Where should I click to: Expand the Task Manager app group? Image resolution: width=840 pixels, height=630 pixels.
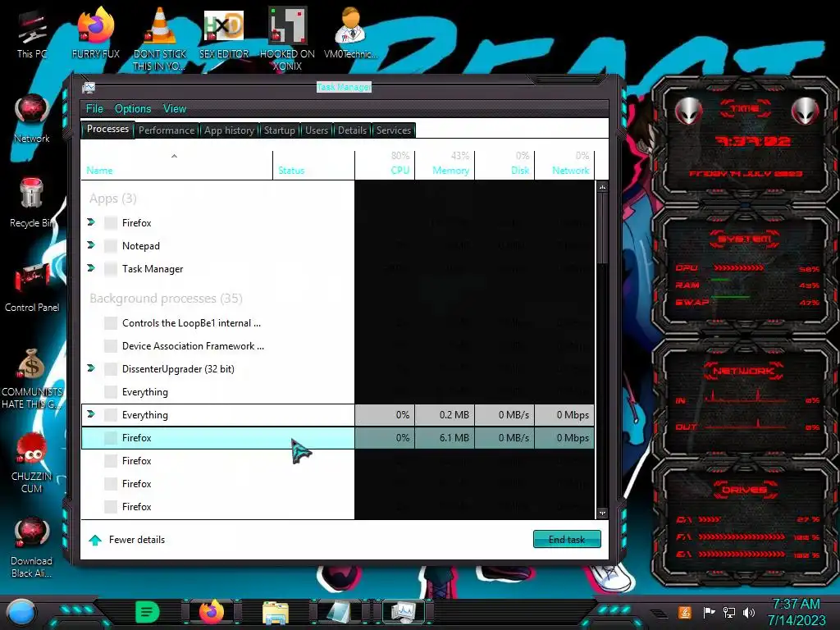(x=90, y=268)
